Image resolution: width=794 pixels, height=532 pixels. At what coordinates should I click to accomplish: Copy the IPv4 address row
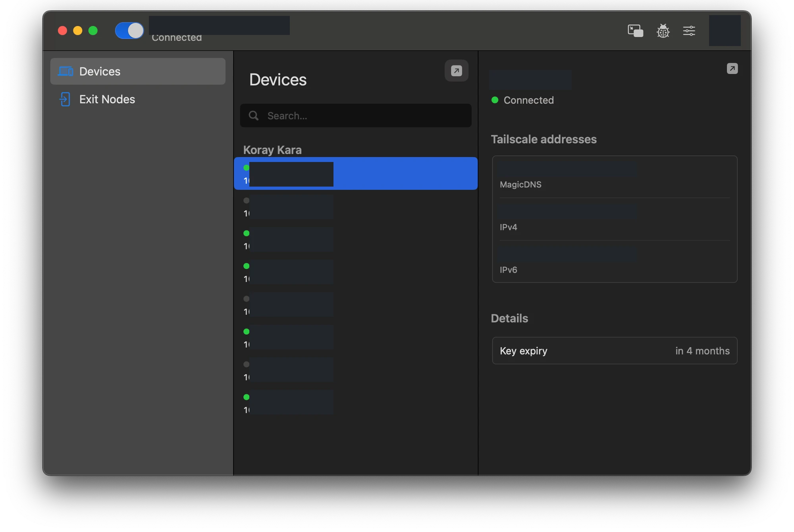click(615, 219)
